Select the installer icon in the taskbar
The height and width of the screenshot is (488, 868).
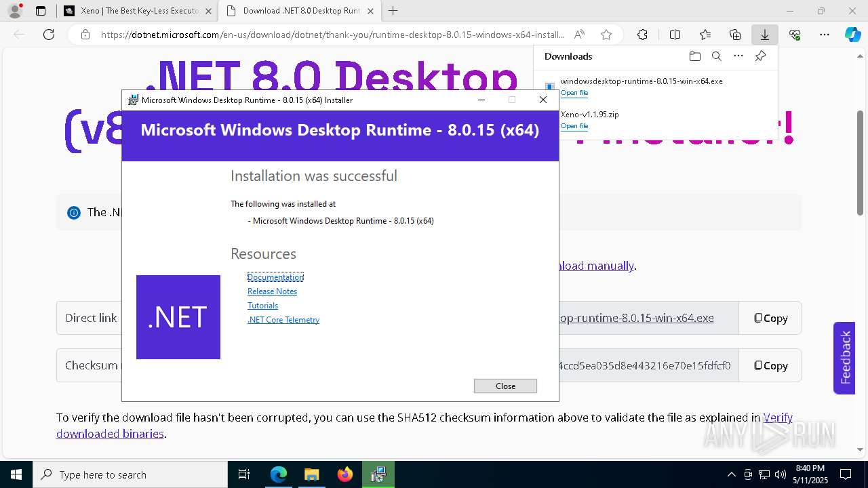[378, 474]
